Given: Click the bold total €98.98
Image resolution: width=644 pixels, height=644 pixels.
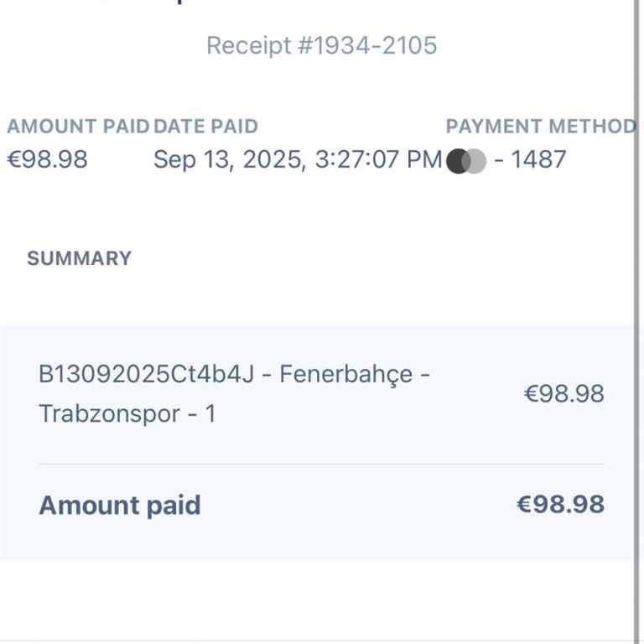Looking at the screenshot, I should 560,504.
